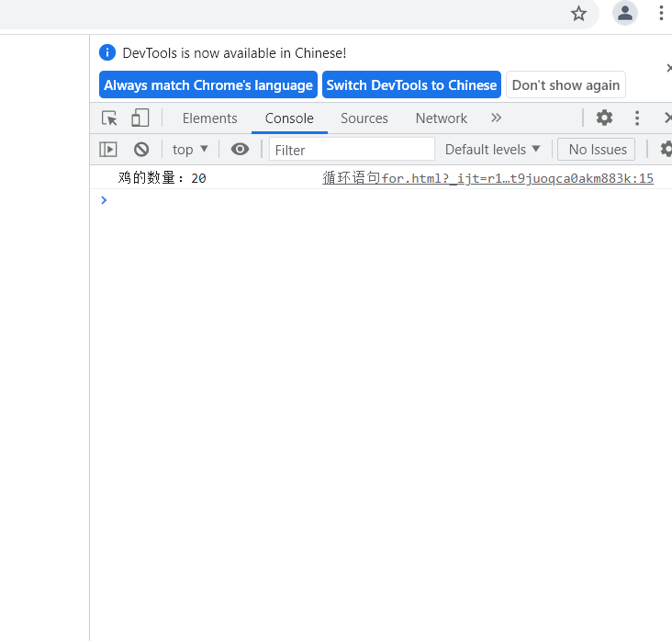672x641 pixels.
Task: Expand the top context dropdown
Action: (x=190, y=149)
